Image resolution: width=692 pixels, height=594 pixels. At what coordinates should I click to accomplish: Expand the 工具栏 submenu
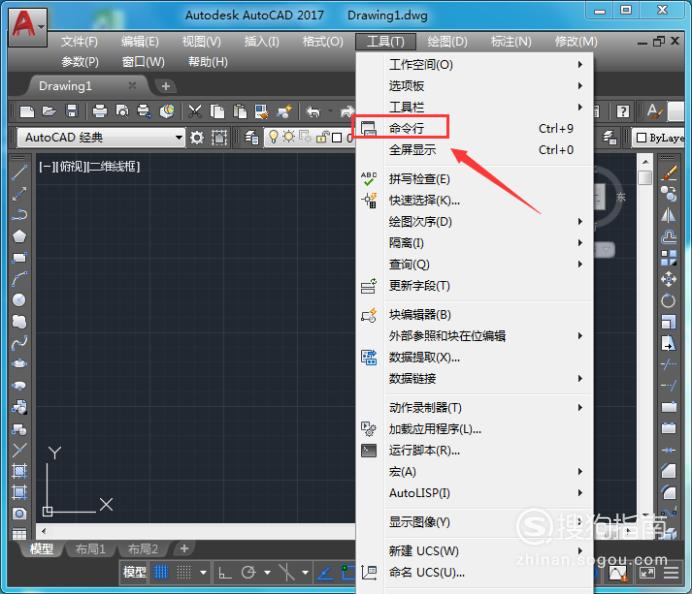point(475,106)
